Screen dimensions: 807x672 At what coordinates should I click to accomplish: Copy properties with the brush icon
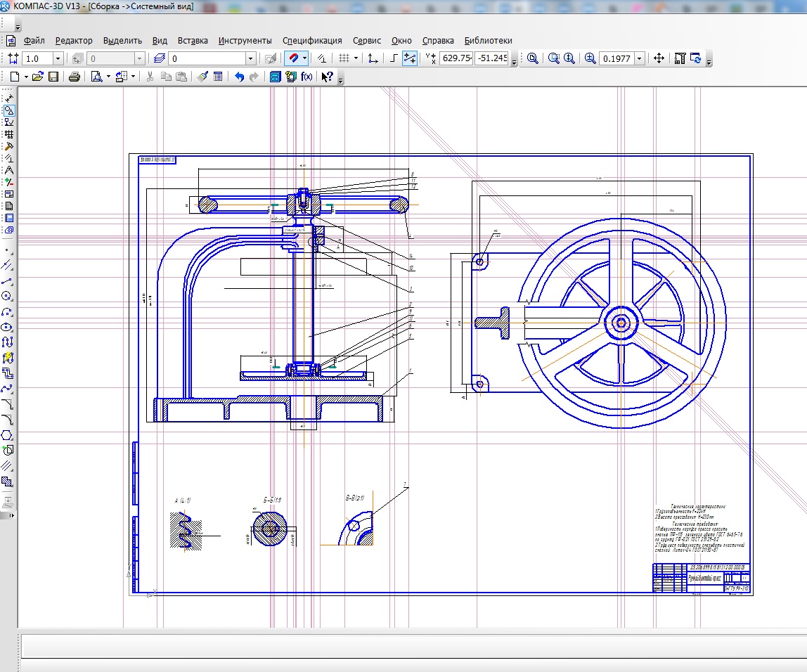pos(202,77)
